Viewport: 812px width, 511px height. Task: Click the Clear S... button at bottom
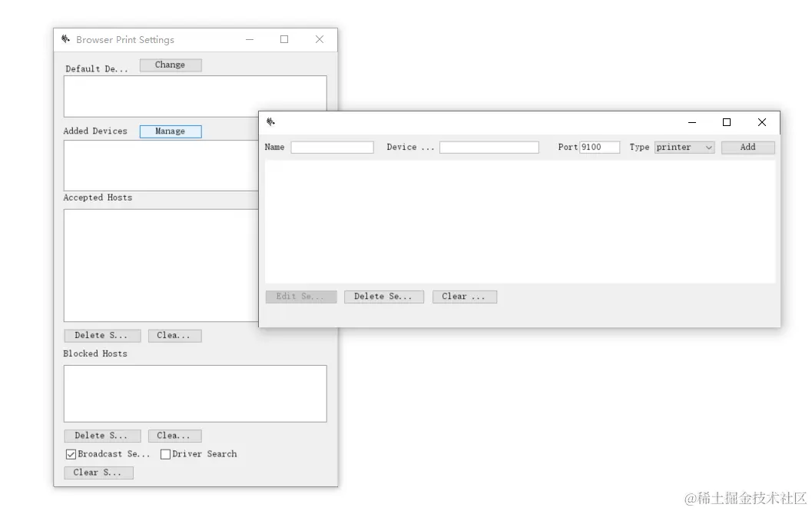pyautogui.click(x=98, y=472)
